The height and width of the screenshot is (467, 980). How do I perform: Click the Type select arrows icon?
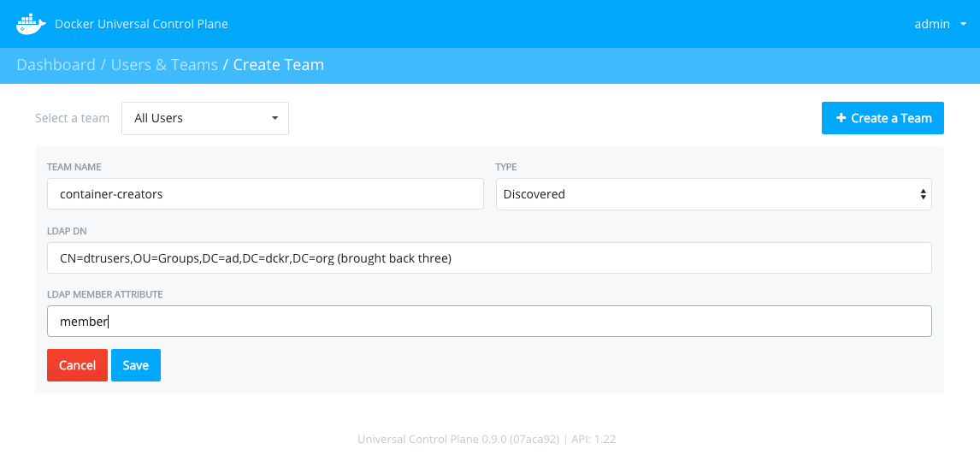(x=923, y=194)
